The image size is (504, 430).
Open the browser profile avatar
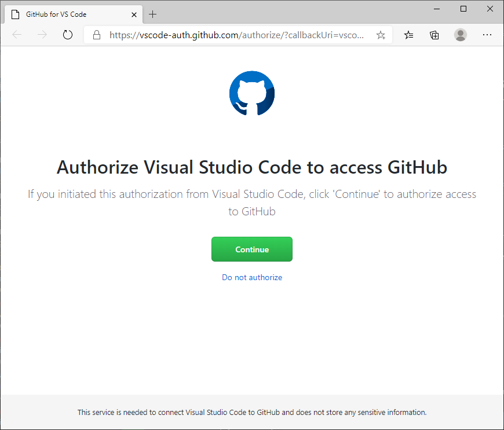click(461, 35)
